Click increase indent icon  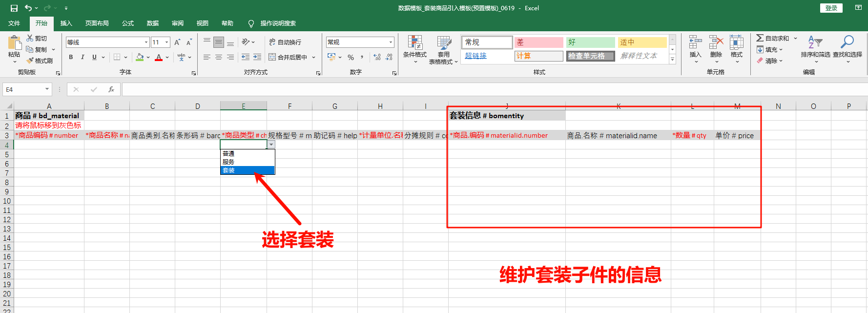257,57
